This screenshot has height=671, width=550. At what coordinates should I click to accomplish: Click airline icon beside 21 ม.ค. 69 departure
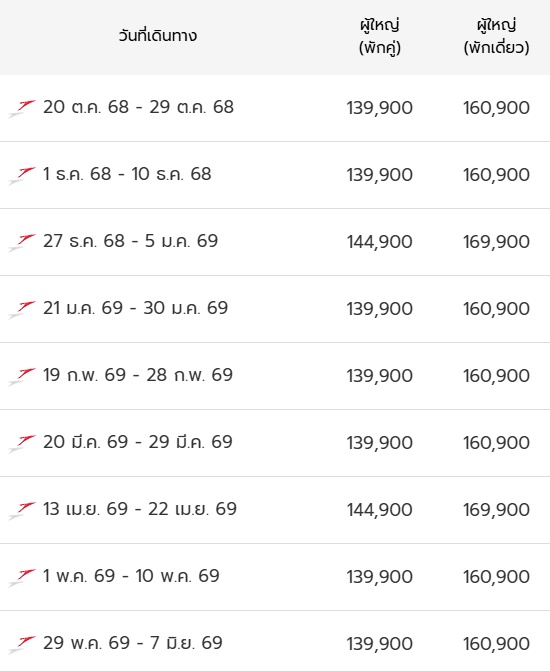22,309
